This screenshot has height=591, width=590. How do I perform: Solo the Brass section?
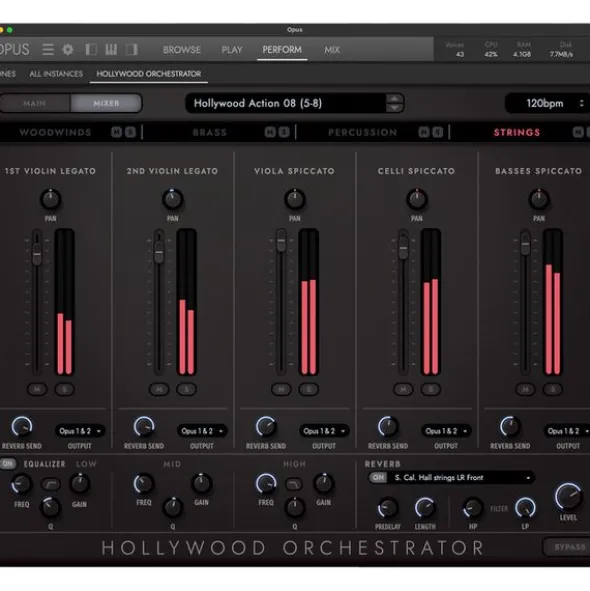click(284, 132)
